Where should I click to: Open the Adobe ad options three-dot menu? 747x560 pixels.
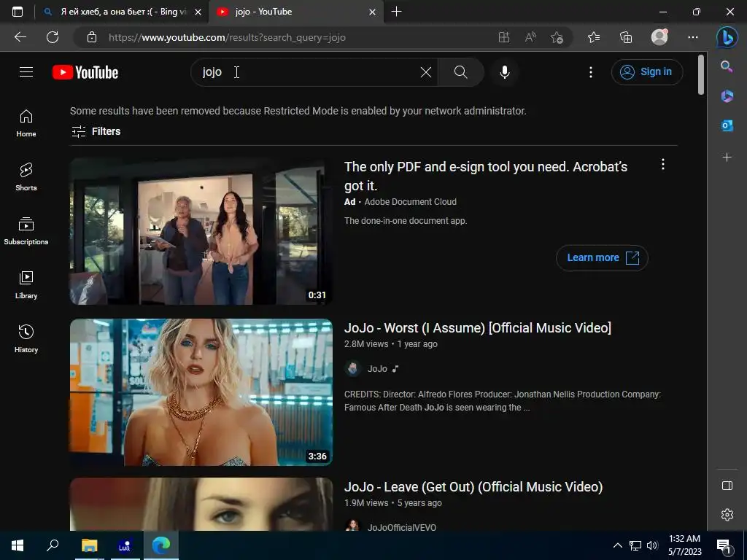pyautogui.click(x=662, y=165)
